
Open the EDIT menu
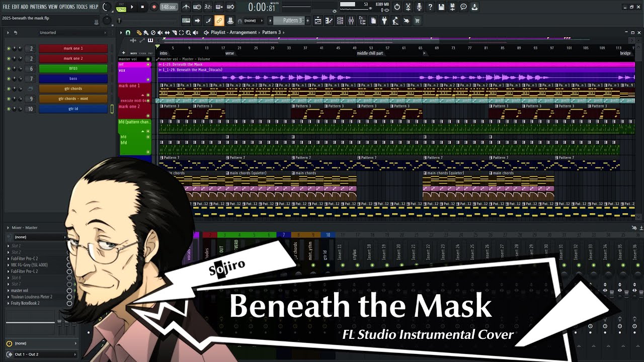point(16,7)
